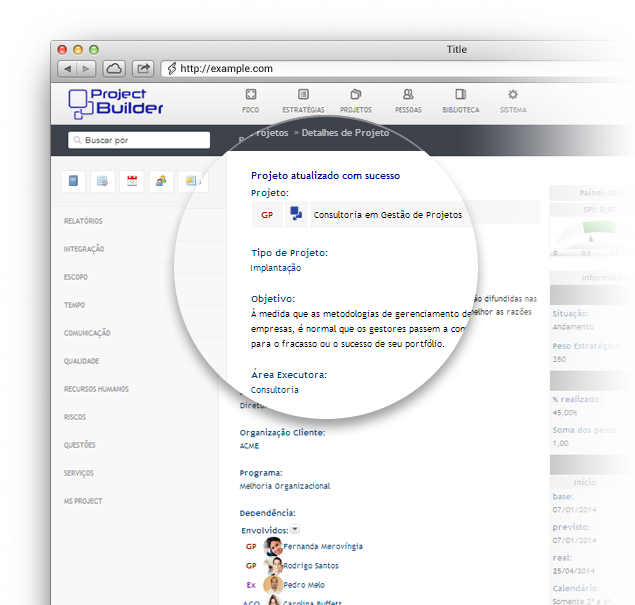Image resolution: width=635 pixels, height=605 pixels.
Task: Click Fernanda Merovíngia's name link
Action: click(x=323, y=547)
